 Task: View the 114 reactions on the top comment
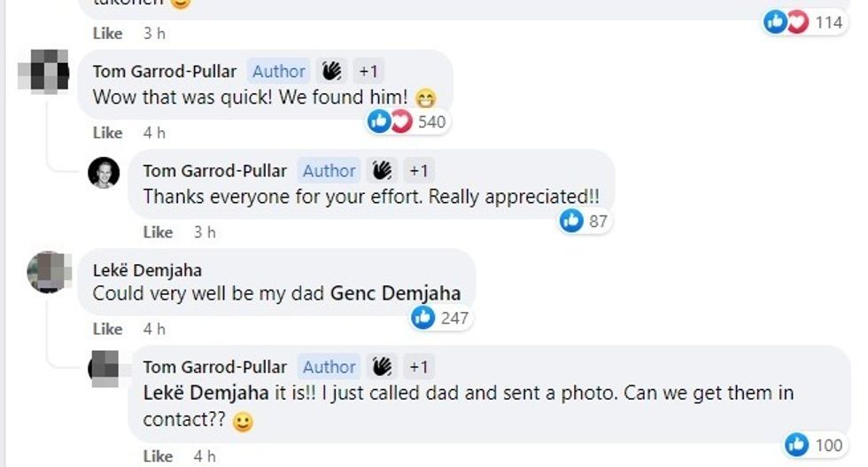[x=803, y=22]
